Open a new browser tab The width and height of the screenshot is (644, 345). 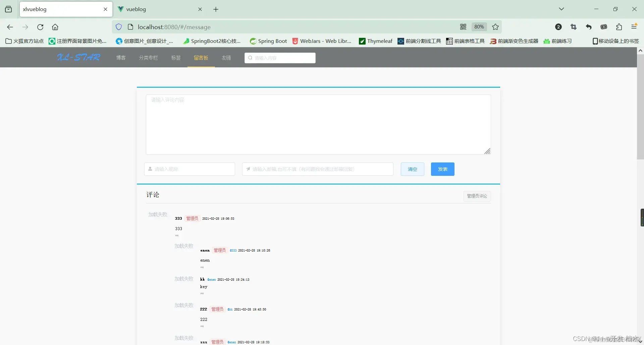pos(216,9)
